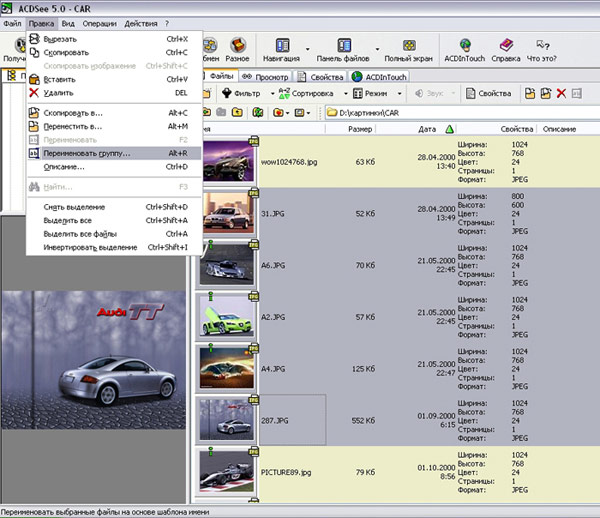This screenshot has height=518, width=600.
Task: Click the file name PICTURE89.jpg
Action: click(286, 472)
